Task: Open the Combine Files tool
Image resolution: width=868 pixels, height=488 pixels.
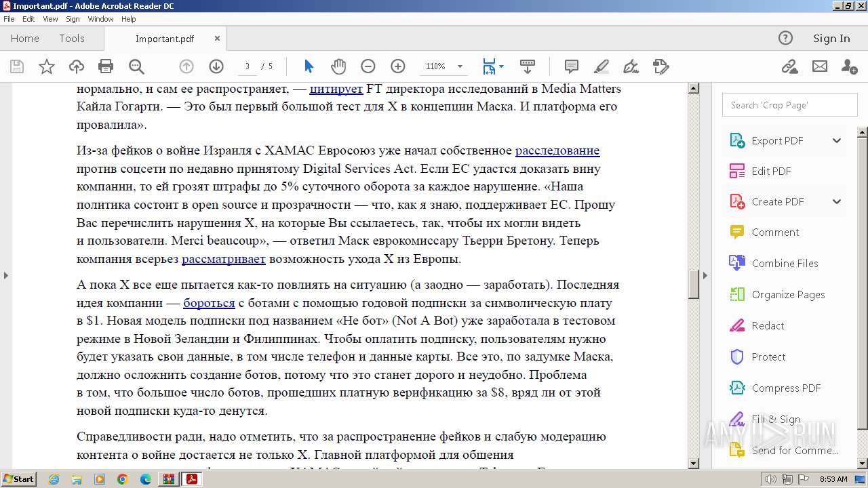Action: (785, 263)
